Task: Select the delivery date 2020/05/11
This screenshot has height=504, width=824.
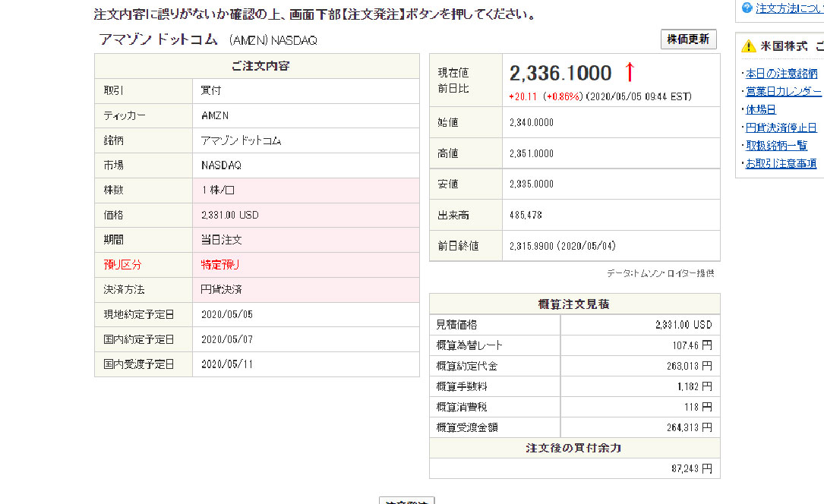Action: [227, 364]
